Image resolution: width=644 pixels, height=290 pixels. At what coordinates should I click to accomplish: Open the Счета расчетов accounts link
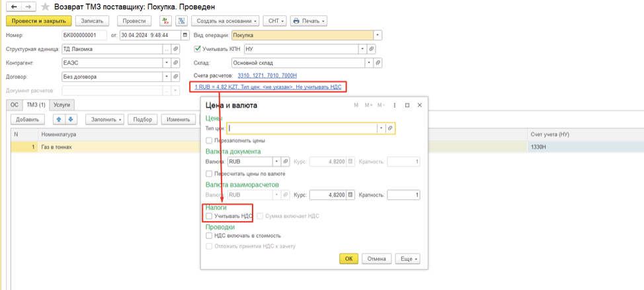[267, 76]
